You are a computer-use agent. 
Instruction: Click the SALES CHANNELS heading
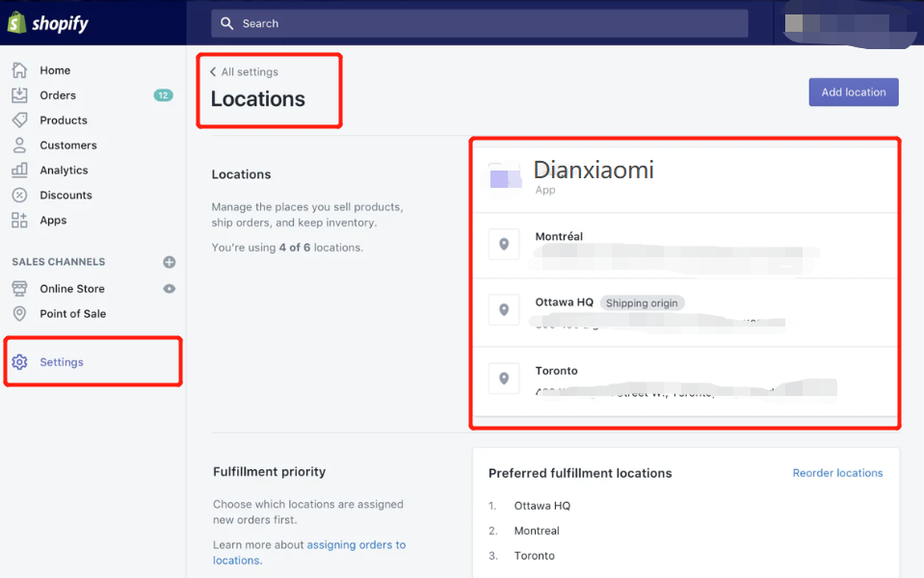[x=59, y=262]
